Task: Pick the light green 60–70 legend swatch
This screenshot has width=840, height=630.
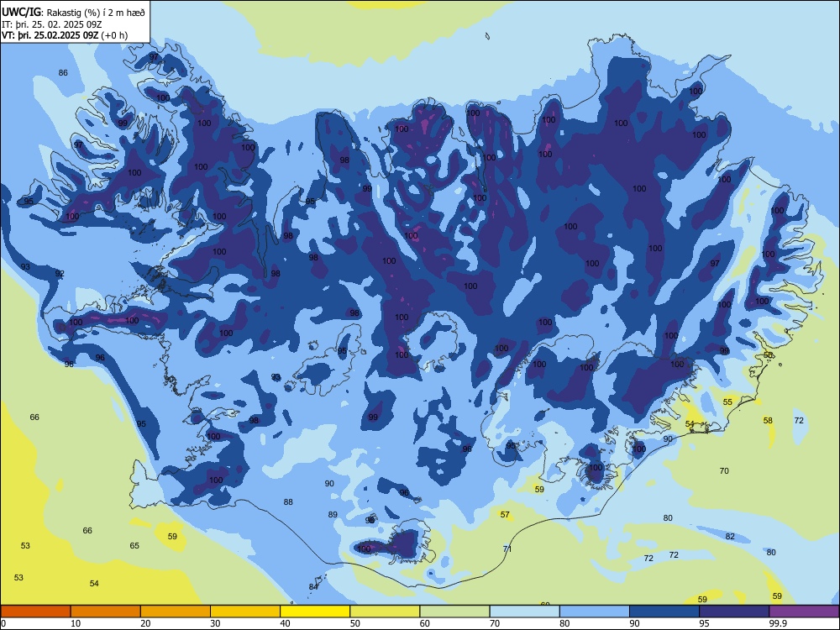Action: point(454,612)
